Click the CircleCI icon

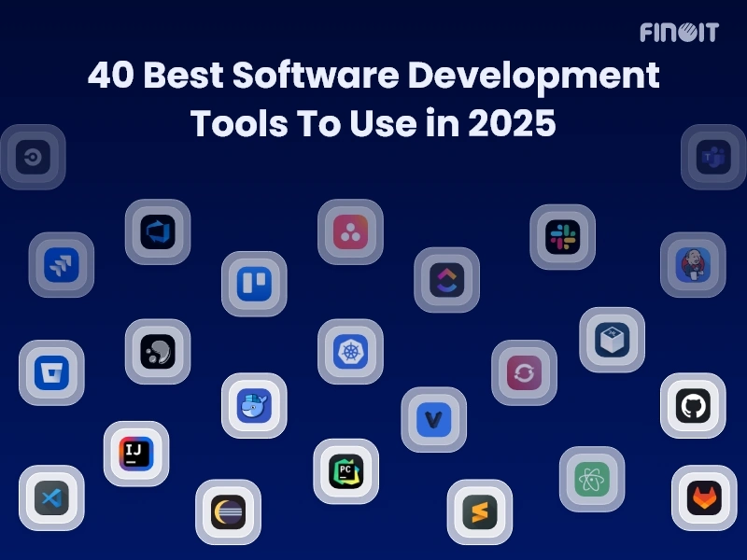(33, 157)
